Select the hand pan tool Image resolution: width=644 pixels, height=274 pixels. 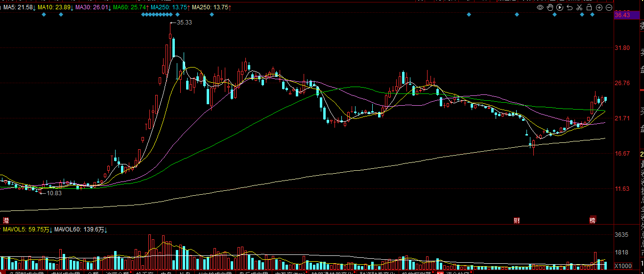coord(550,7)
